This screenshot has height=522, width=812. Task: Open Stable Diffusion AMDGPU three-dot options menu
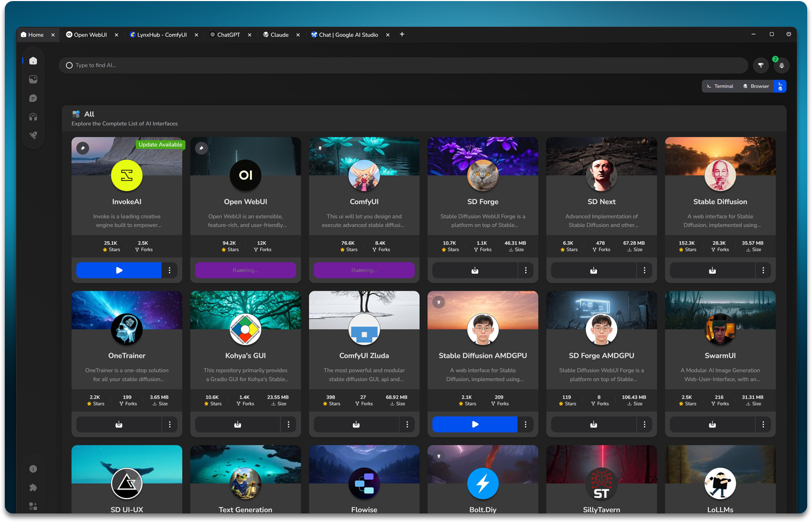526,424
